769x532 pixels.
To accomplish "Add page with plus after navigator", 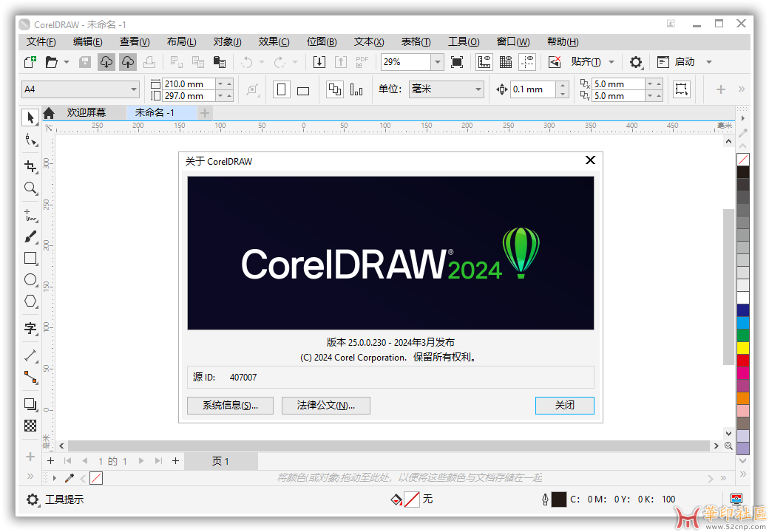I will [x=175, y=461].
